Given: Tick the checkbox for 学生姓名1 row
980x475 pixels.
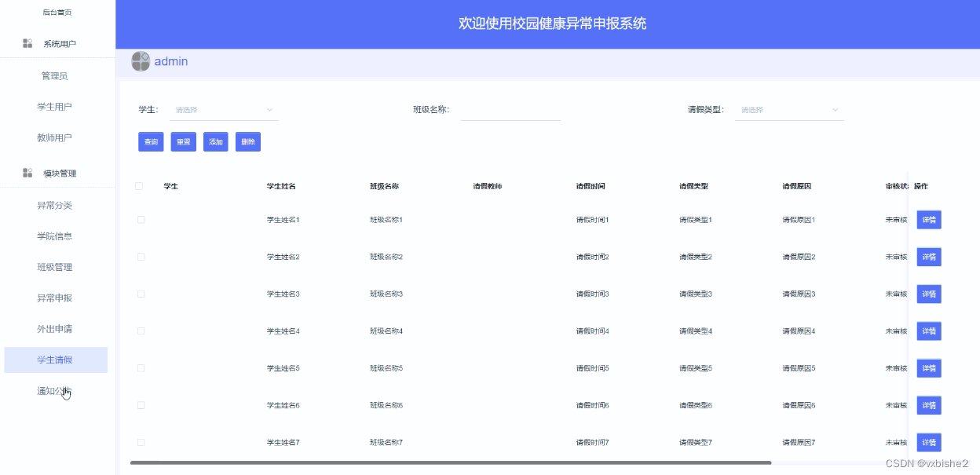Looking at the screenshot, I should 141,220.
